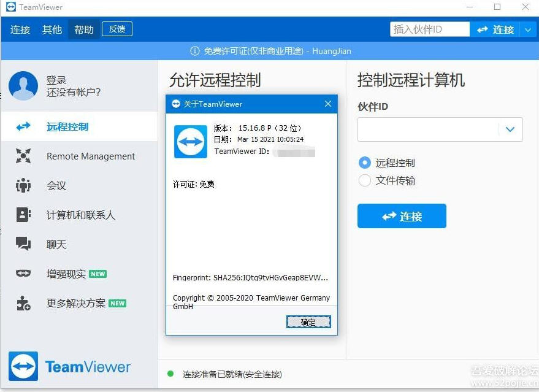Focus the 插入伙伴ID field in header
The height and width of the screenshot is (392, 539).
(430, 29)
